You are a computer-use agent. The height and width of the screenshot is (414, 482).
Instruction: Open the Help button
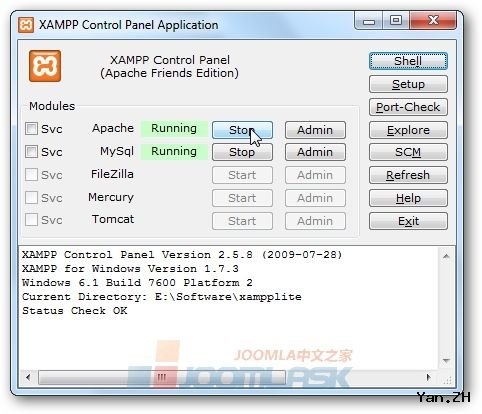coord(408,198)
